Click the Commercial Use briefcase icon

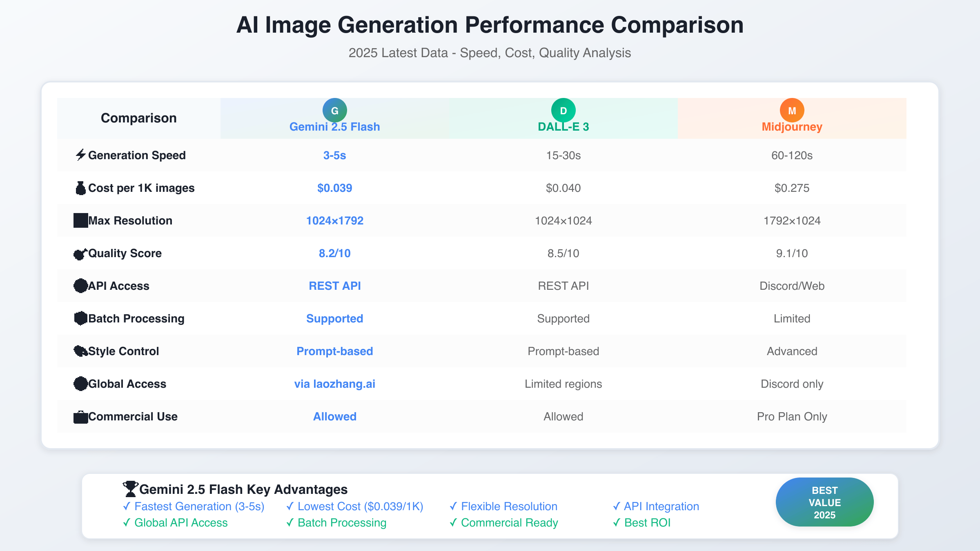[x=80, y=417]
